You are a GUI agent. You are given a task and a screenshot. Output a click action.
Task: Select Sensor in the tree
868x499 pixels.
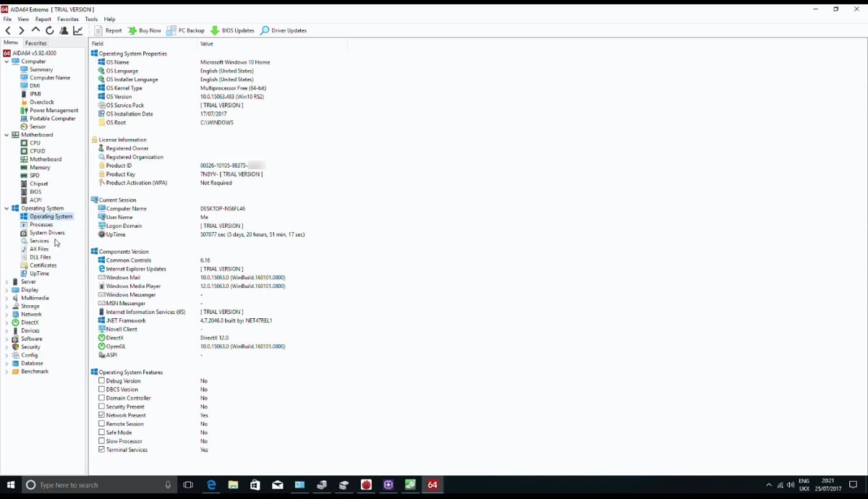point(38,127)
